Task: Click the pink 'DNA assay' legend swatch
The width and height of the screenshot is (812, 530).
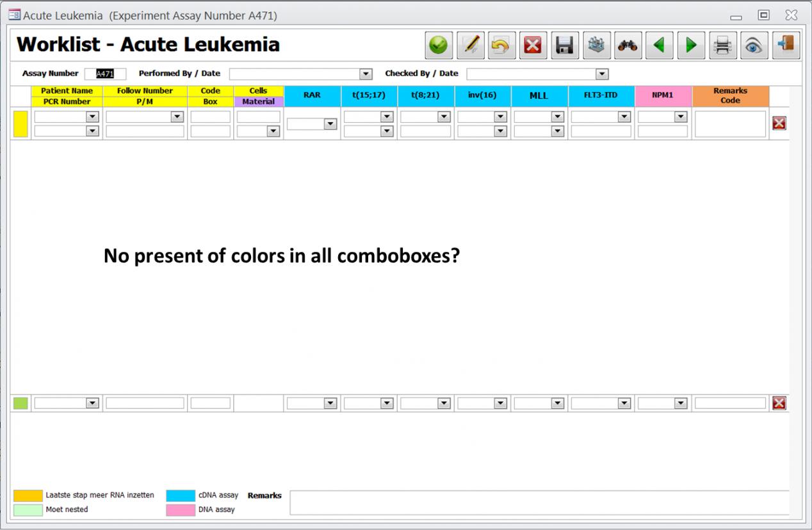Action: (x=181, y=510)
